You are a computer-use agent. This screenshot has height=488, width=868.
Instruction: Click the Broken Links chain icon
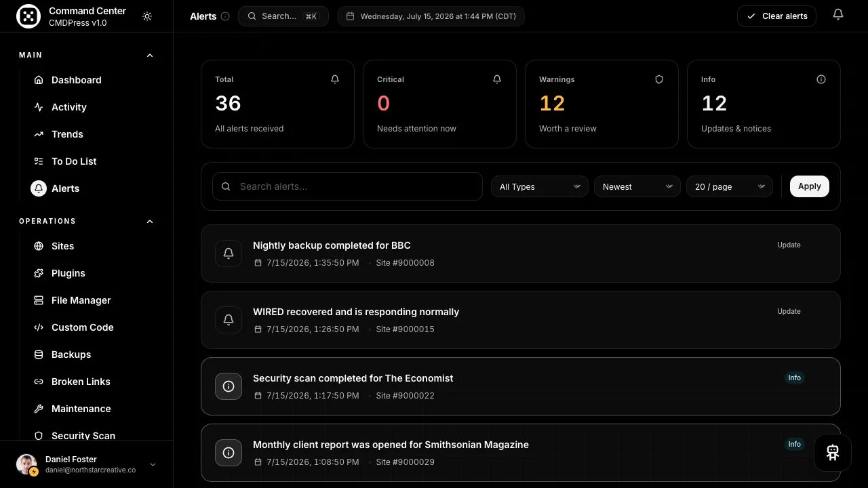pyautogui.click(x=39, y=382)
